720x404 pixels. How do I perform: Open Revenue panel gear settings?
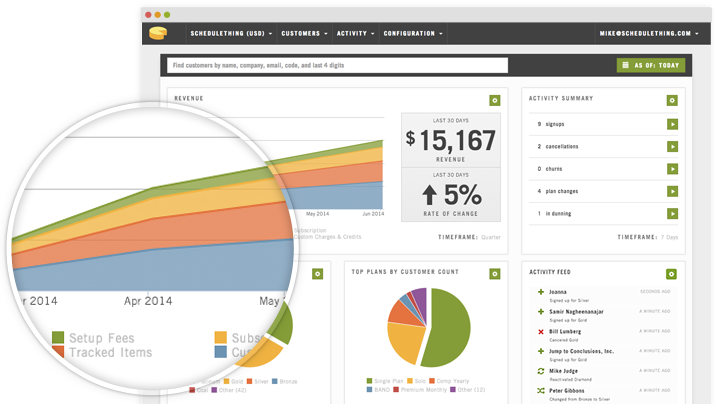[495, 100]
